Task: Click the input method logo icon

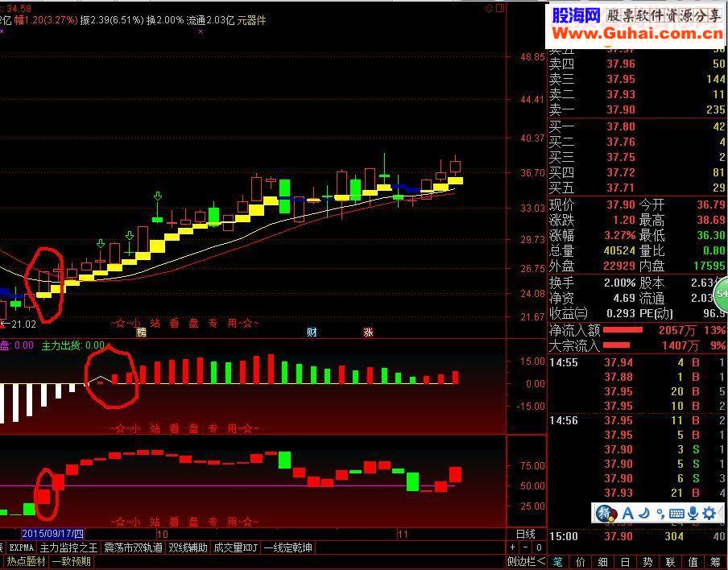Action: [606, 514]
